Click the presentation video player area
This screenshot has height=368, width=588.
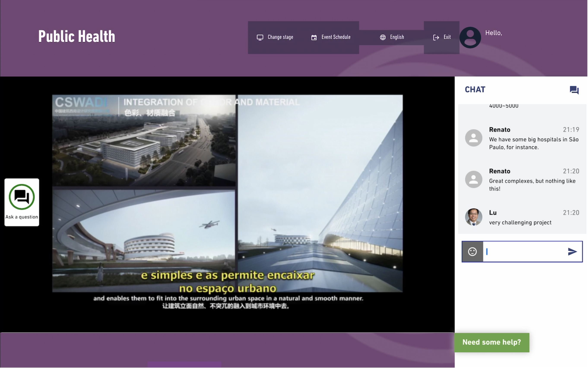(x=227, y=193)
